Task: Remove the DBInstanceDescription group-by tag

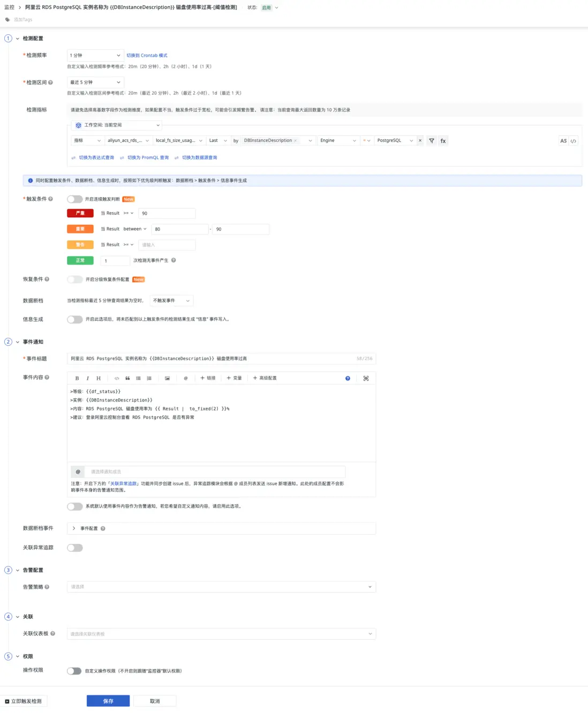Action: click(x=295, y=141)
